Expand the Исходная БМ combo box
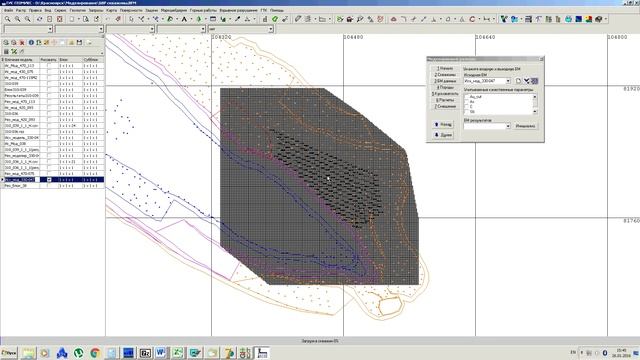640x360 pixels. [508, 81]
